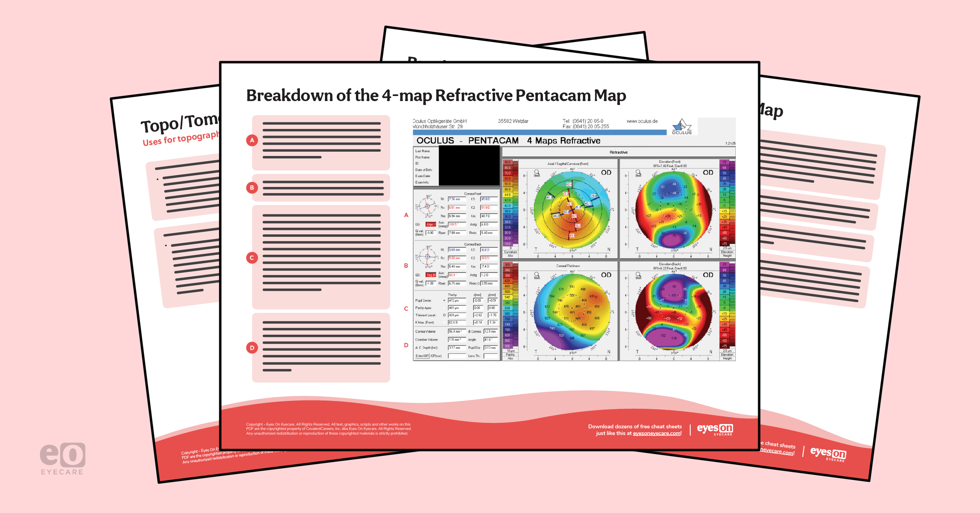The width and height of the screenshot is (980, 513).
Task: Click the Thinnest Locat. pachy value 424 µm
Action: pos(457,315)
